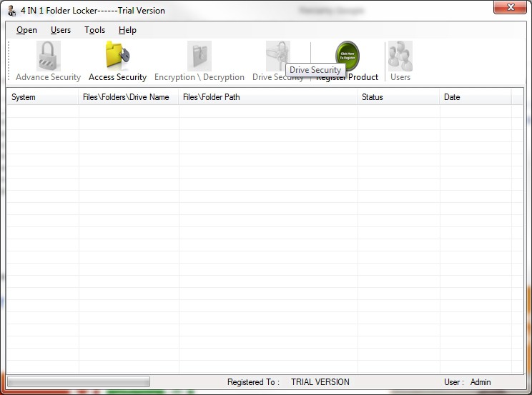
Task: Open the Help menu
Action: pos(127,30)
